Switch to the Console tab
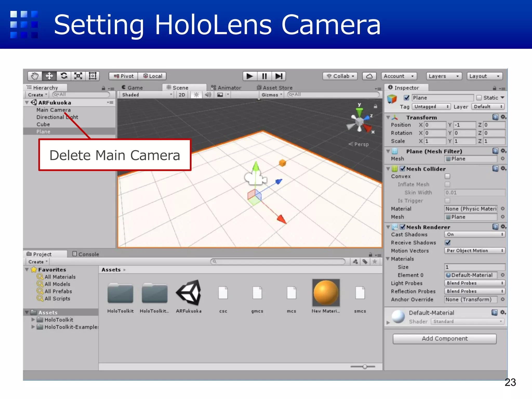Viewport: 532px width, 399px height. 86,254
